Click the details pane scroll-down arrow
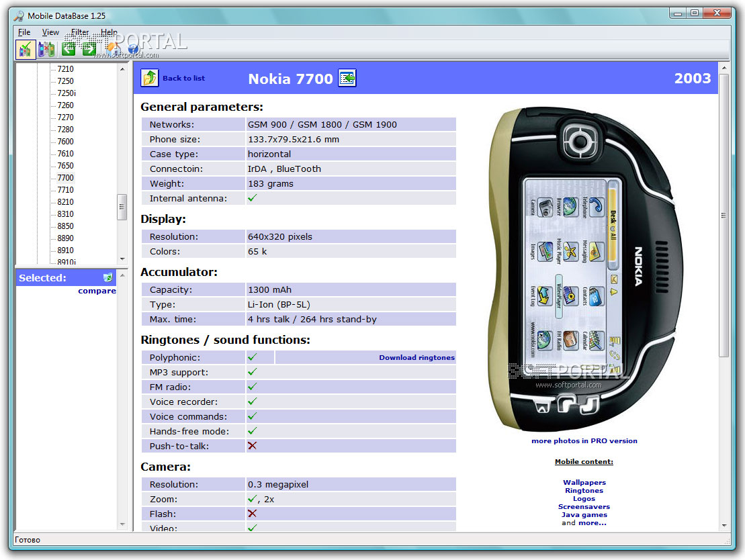The width and height of the screenshot is (745, 560). click(724, 525)
